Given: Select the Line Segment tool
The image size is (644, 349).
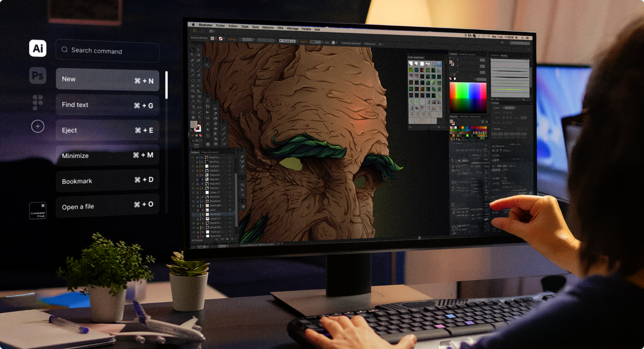Looking at the screenshot, I should pos(198,65).
